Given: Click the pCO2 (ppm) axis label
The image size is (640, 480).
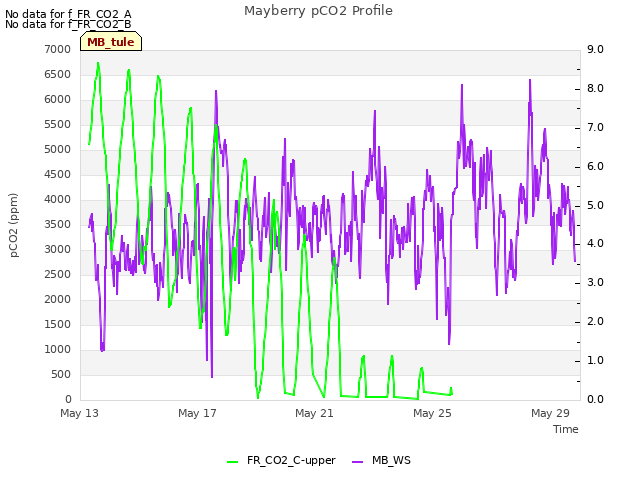Looking at the screenshot, I should click(x=14, y=225).
